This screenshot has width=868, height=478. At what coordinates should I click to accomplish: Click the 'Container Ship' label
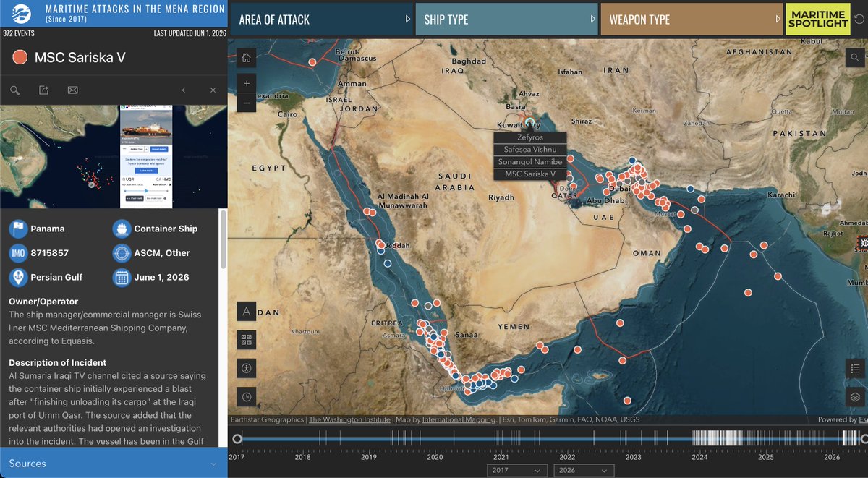point(166,229)
